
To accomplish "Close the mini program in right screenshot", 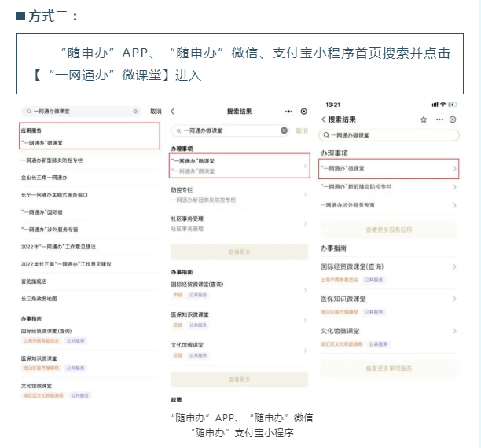I will pyautogui.click(x=453, y=119).
